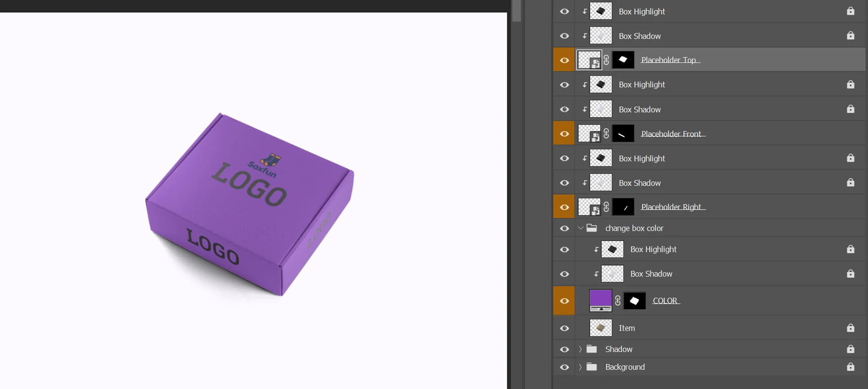868x389 pixels.
Task: Collapse the "change box color" group
Action: tap(581, 228)
